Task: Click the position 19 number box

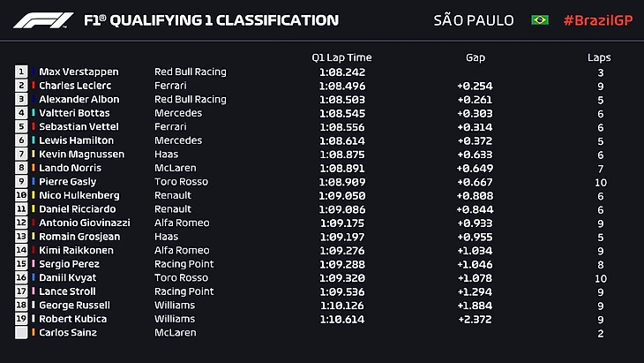Action: 22,319
